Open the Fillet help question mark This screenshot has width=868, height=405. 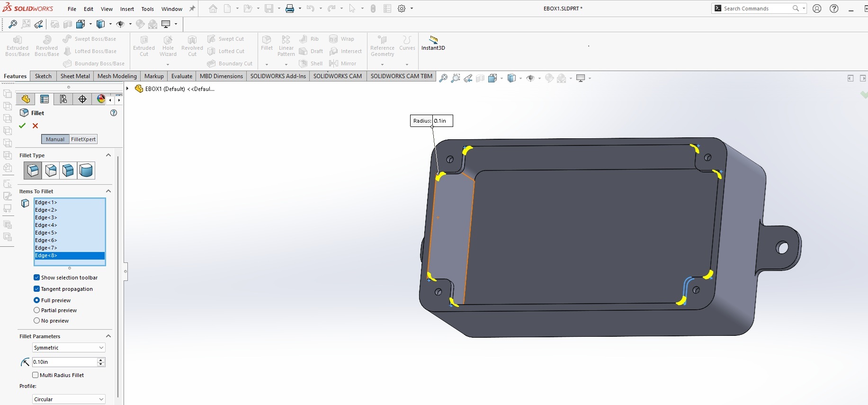click(114, 113)
